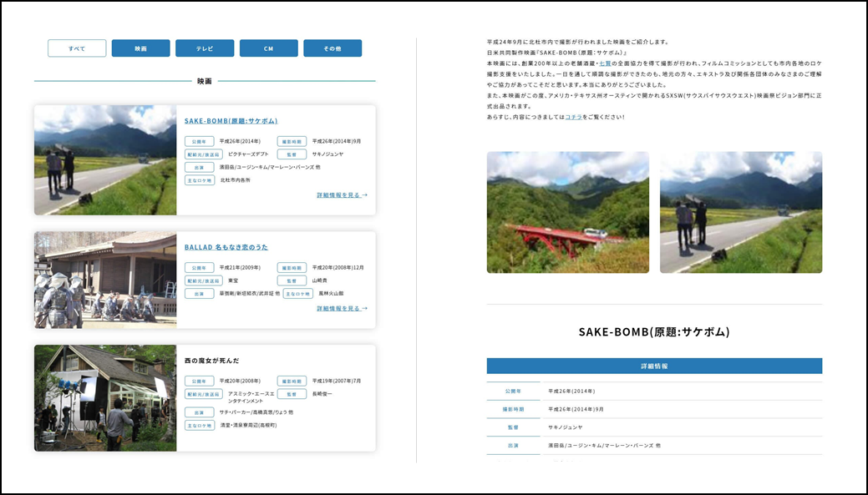
Task: Click the 出演 tag in SAKE-BOMB card
Action: point(200,167)
